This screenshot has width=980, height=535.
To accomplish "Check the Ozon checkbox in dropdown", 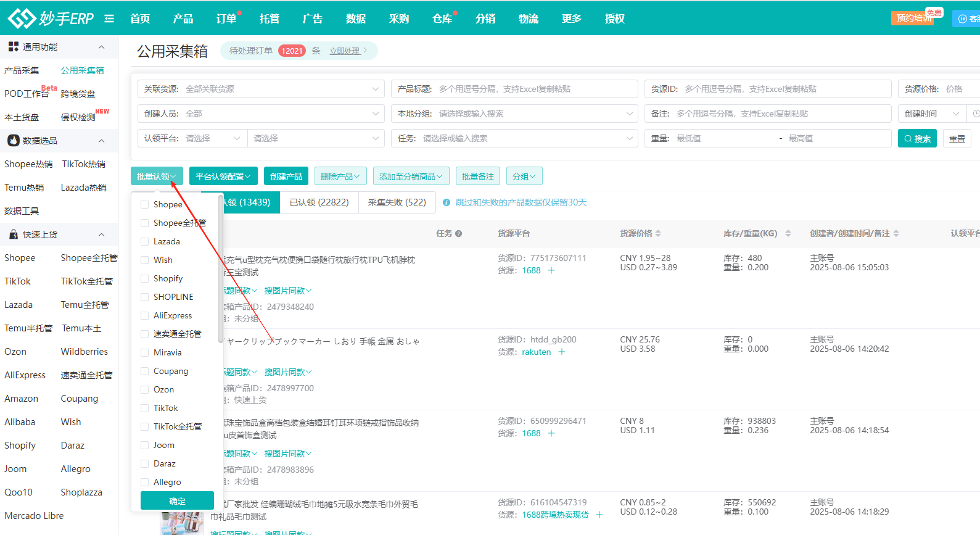I will [144, 389].
